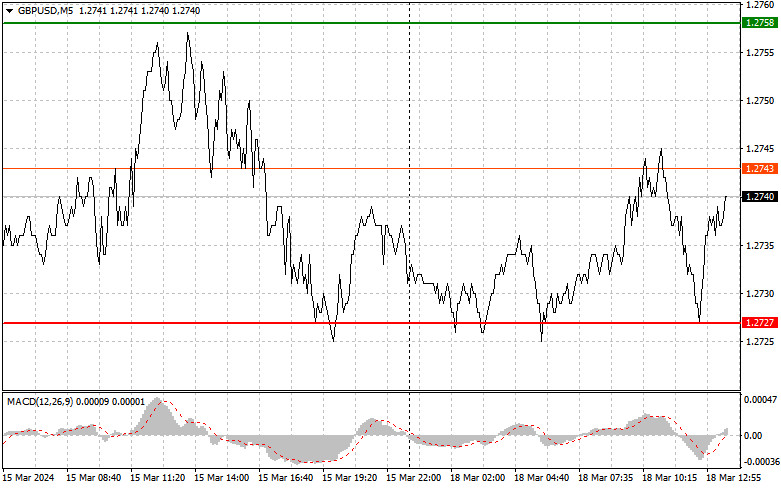This screenshot has height=489, width=781.
Task: Select the black 1.2740 current price label
Action: [x=759, y=197]
